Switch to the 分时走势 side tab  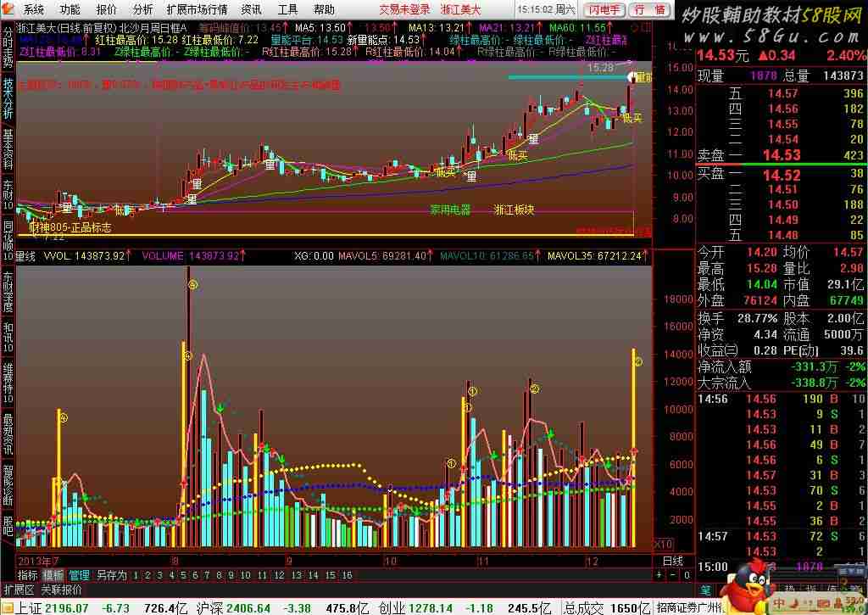(x=8, y=48)
